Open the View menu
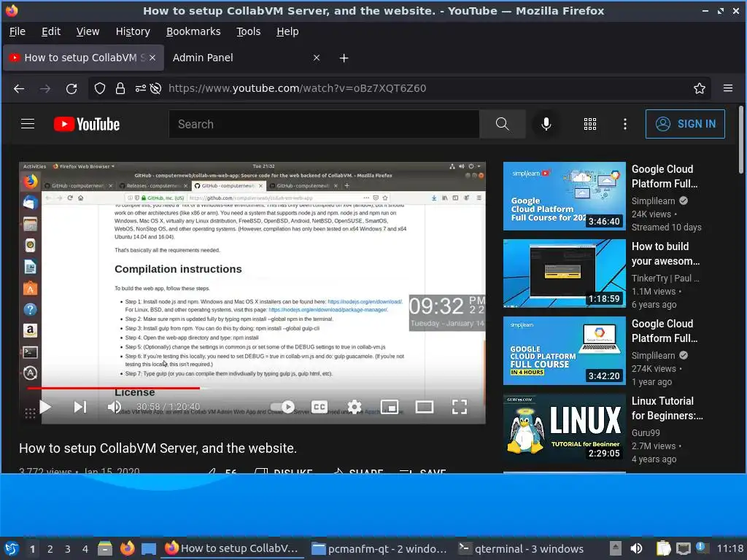The image size is (747, 560). pyautogui.click(x=88, y=31)
